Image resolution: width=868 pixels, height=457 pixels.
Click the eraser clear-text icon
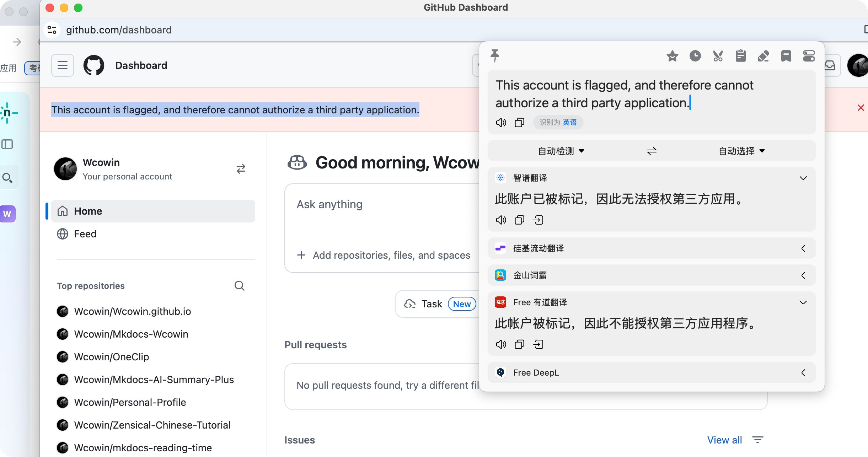[x=763, y=56]
